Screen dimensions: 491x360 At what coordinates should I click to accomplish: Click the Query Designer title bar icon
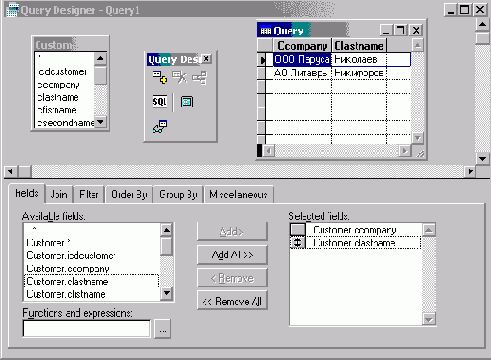pyautogui.click(x=12, y=10)
